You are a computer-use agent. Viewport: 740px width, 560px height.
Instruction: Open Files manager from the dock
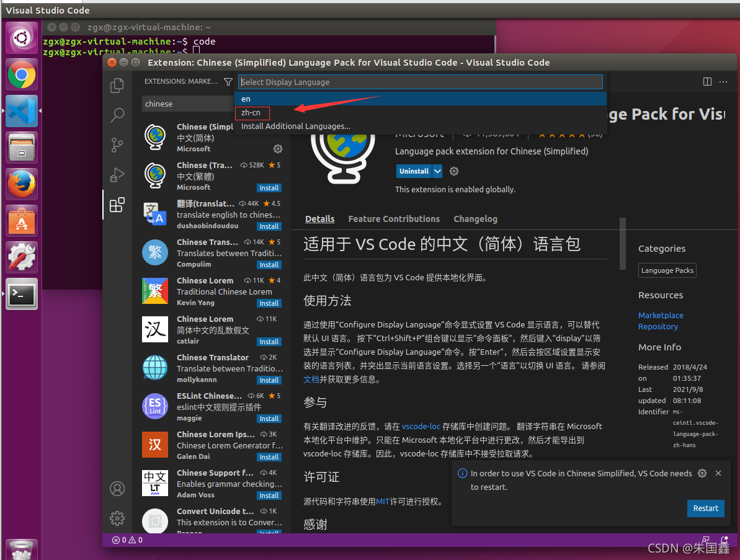(22, 147)
